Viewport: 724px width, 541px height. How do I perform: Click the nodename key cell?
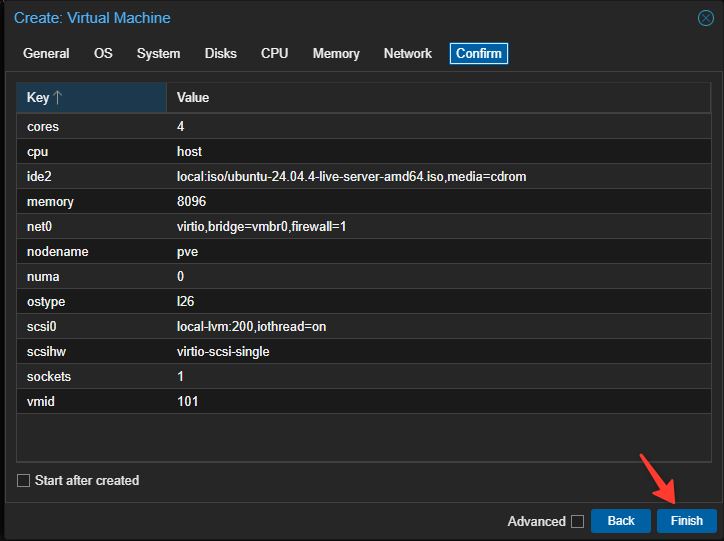(x=91, y=252)
